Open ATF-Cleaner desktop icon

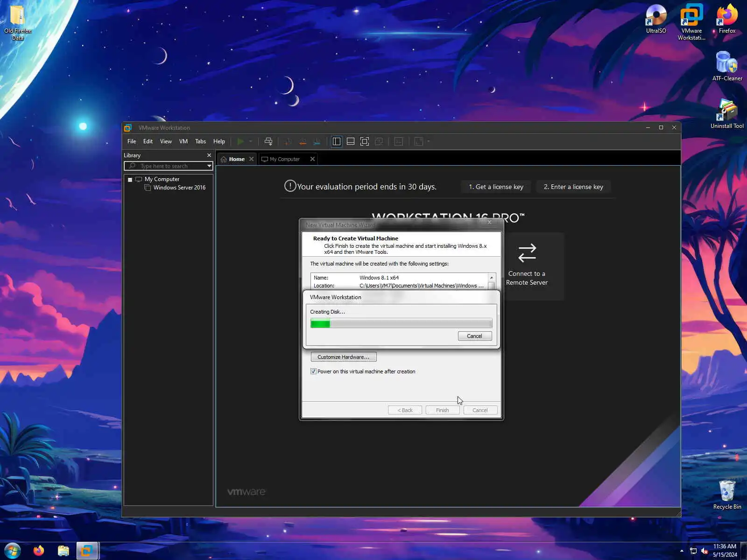coord(727,66)
